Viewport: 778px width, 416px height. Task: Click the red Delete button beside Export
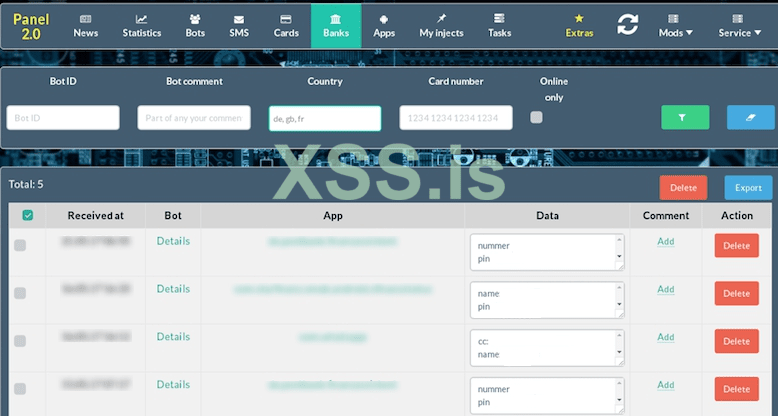[x=683, y=188]
